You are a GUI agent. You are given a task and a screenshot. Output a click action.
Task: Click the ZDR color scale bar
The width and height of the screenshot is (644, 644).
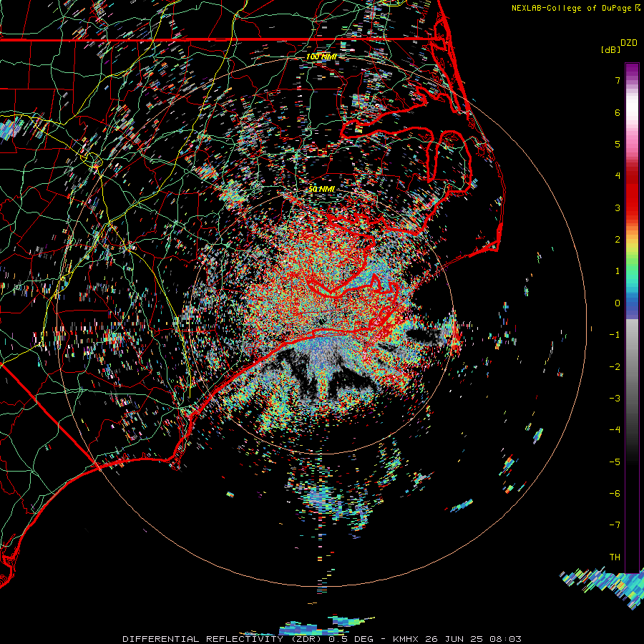tap(632, 318)
